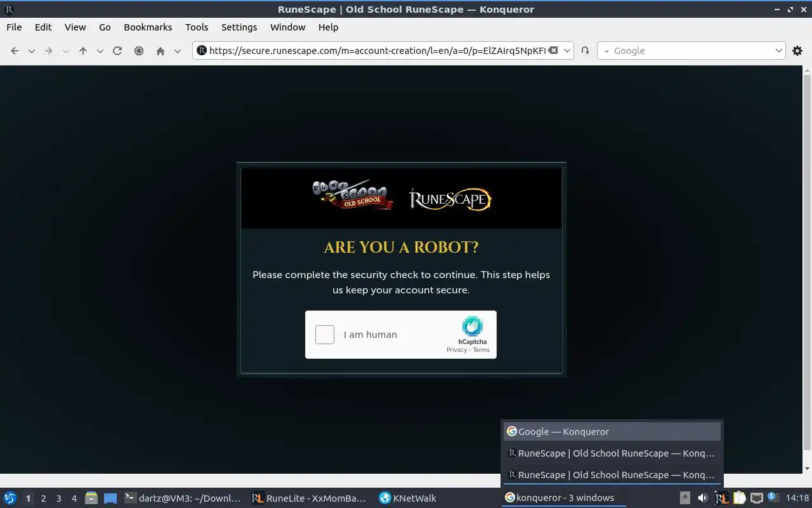The height and width of the screenshot is (508, 812).
Task: Expand the Home button dropdown arrow
Action: point(178,51)
